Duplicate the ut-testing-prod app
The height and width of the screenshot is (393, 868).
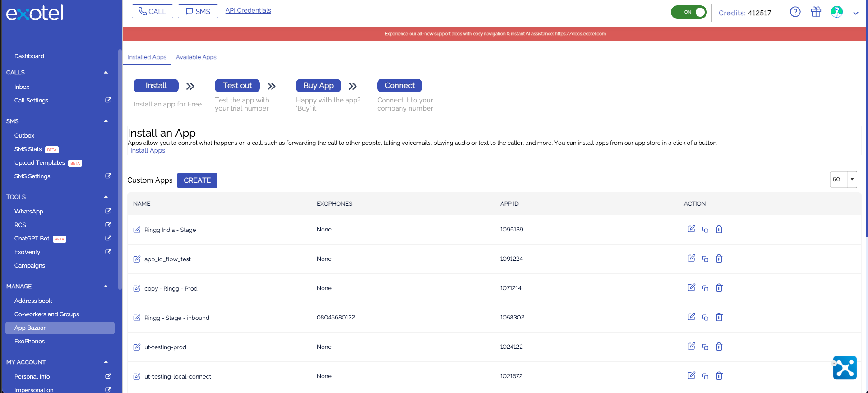(x=705, y=347)
